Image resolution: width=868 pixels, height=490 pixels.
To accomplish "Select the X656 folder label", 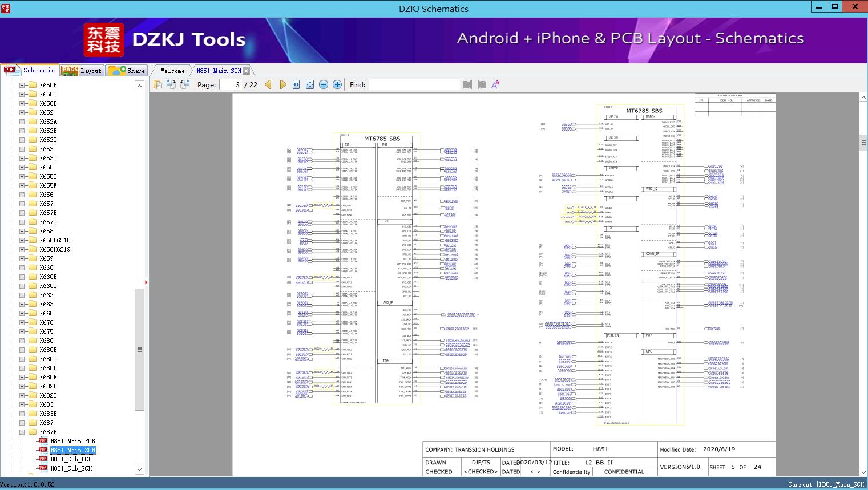I will pyautogui.click(x=46, y=195).
